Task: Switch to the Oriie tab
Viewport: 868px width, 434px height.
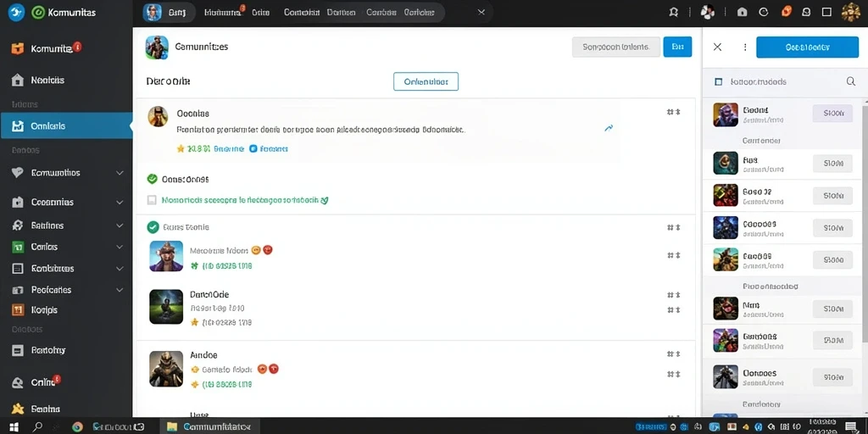Action: [261, 12]
